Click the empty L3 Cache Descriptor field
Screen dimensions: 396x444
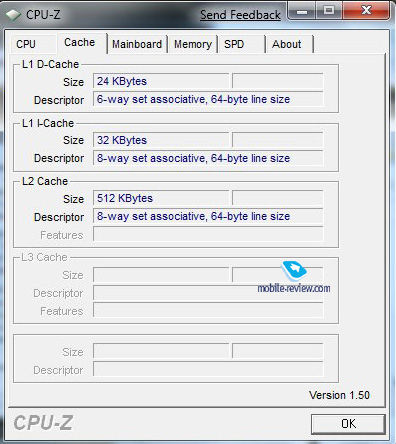pyautogui.click(x=208, y=293)
